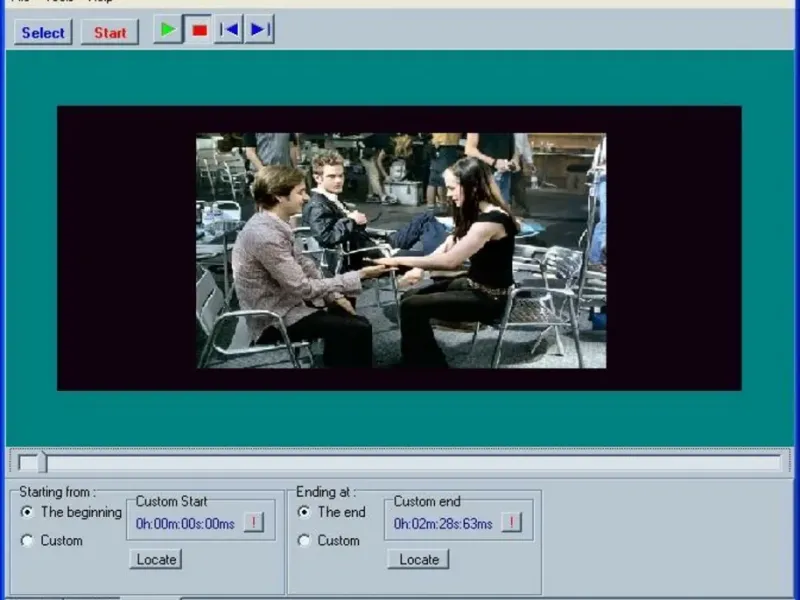Click the '!' button in Custom Start

point(254,522)
